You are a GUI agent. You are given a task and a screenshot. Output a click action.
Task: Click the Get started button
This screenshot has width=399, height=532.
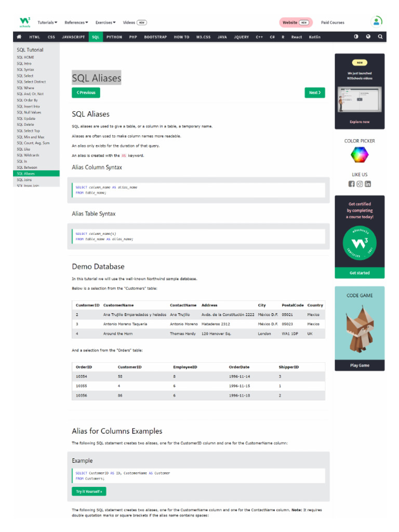tap(360, 273)
